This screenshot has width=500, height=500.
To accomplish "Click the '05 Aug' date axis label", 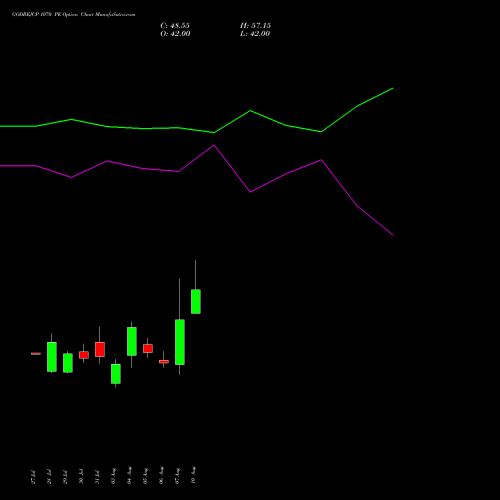I will pos(145,476).
